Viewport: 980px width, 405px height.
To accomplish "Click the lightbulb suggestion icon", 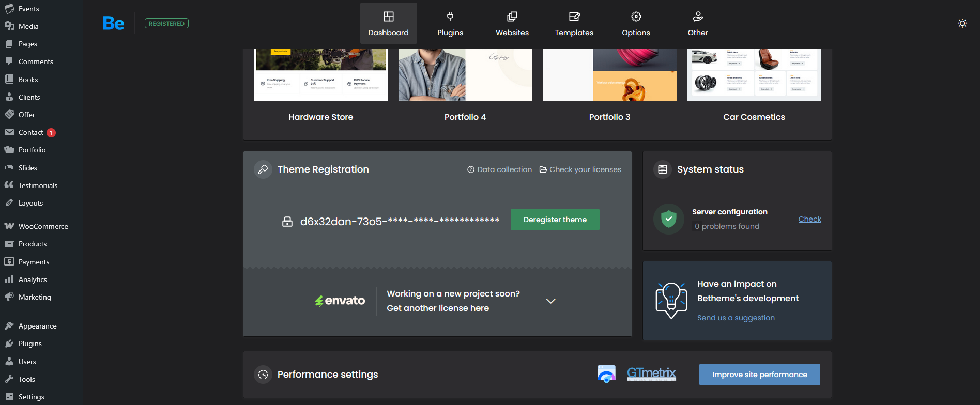I will pyautogui.click(x=671, y=300).
